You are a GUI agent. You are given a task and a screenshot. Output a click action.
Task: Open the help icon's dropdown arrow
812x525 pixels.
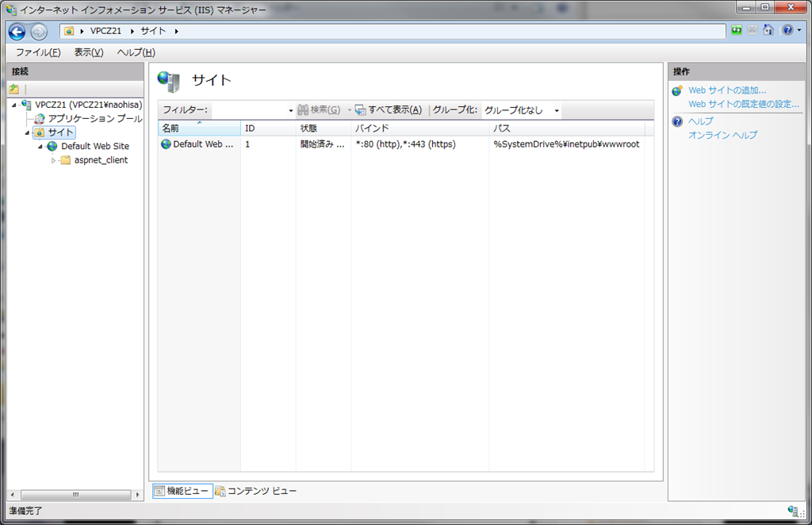(799, 31)
